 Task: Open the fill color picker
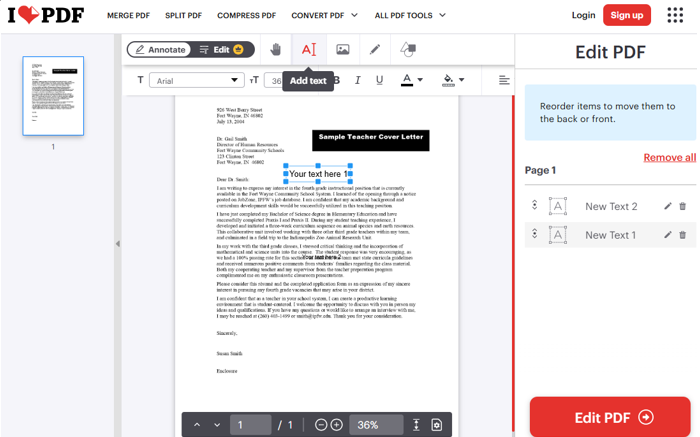pyautogui.click(x=453, y=80)
